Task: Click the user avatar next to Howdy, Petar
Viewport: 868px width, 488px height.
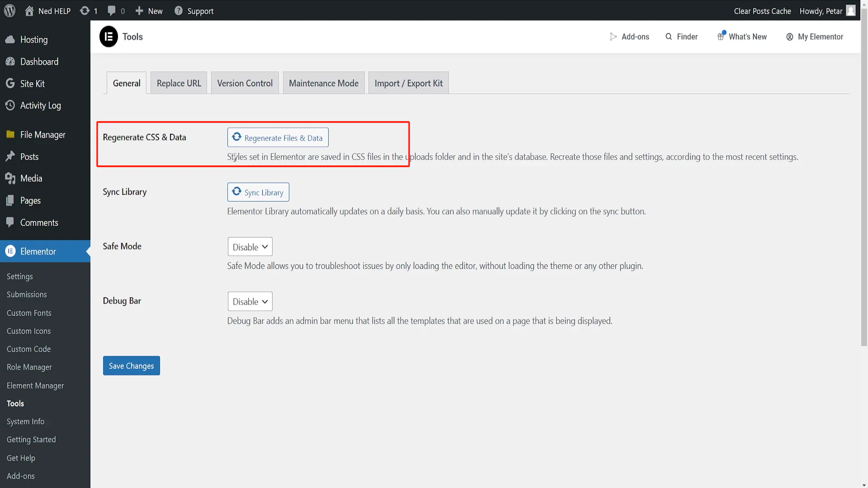Action: pos(851,11)
